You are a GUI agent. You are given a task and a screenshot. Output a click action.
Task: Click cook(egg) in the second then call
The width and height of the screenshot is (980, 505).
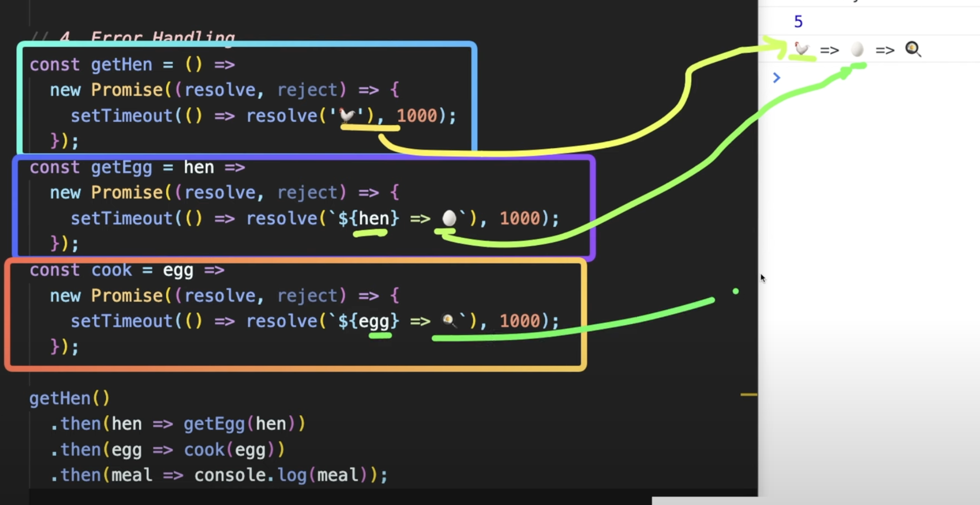(x=229, y=450)
